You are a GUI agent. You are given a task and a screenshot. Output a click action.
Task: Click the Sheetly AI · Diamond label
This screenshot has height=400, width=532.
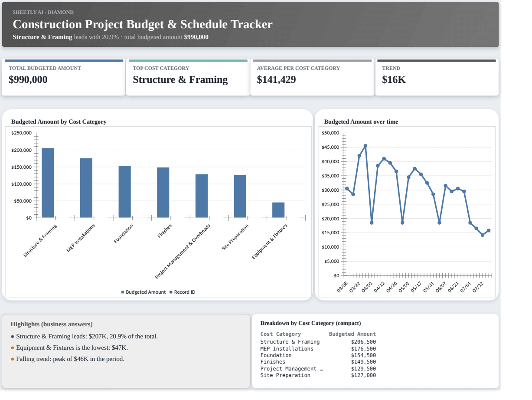(43, 12)
